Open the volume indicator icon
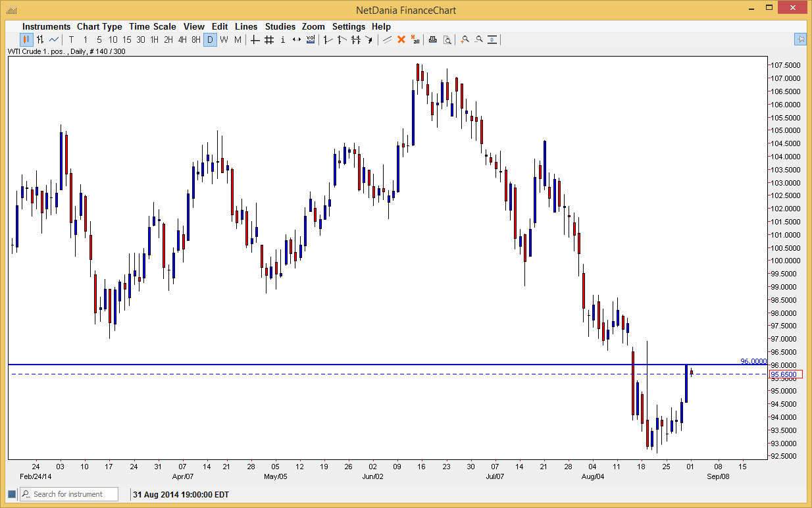The image size is (812, 508). (310, 39)
